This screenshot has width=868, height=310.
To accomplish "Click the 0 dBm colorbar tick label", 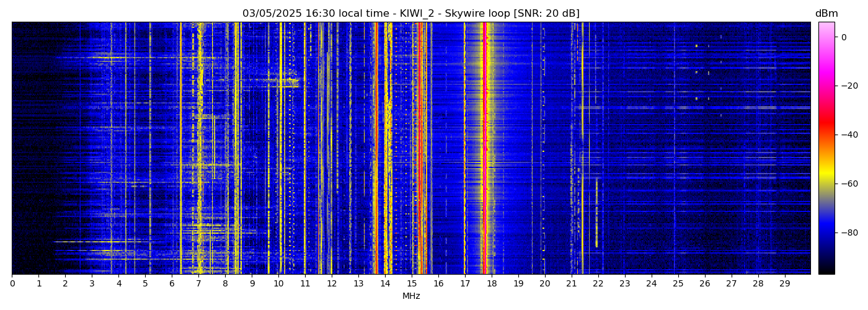I will [844, 37].
